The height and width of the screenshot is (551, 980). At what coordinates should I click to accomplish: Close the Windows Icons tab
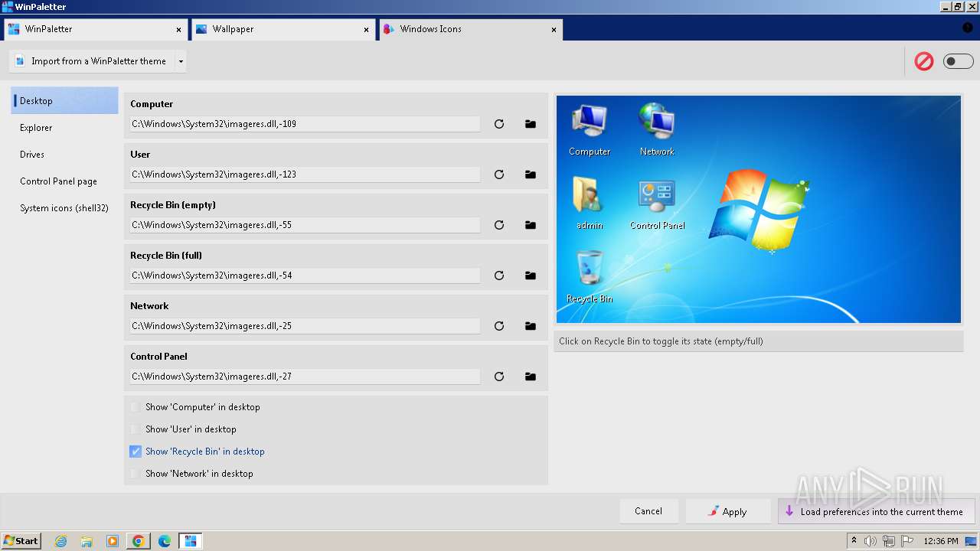(554, 30)
